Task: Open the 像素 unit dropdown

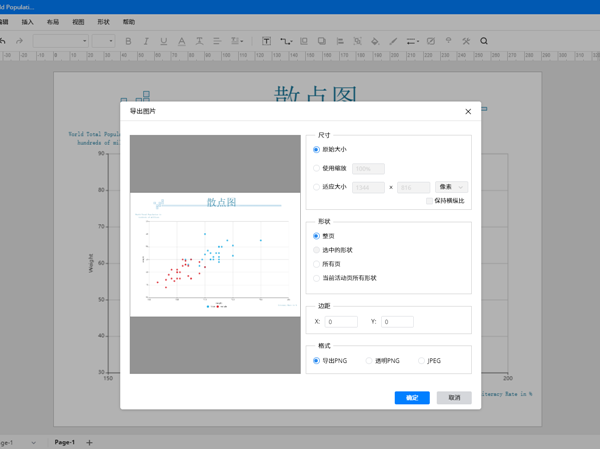Action: pyautogui.click(x=451, y=187)
